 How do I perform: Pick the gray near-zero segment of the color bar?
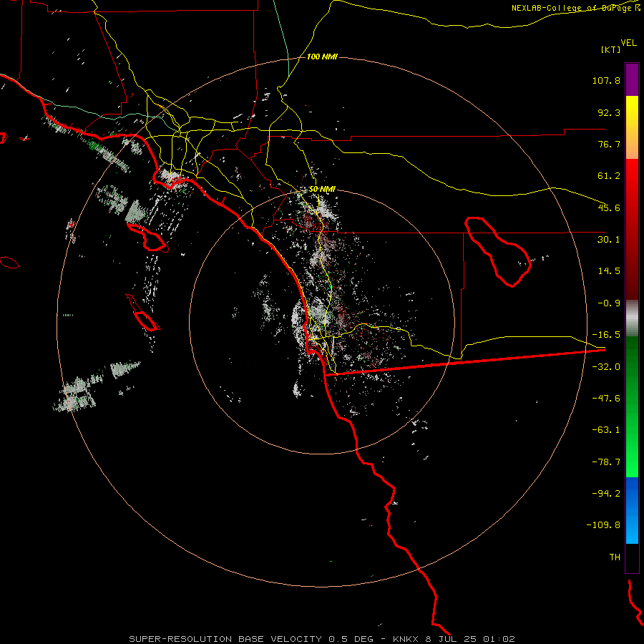(x=632, y=318)
